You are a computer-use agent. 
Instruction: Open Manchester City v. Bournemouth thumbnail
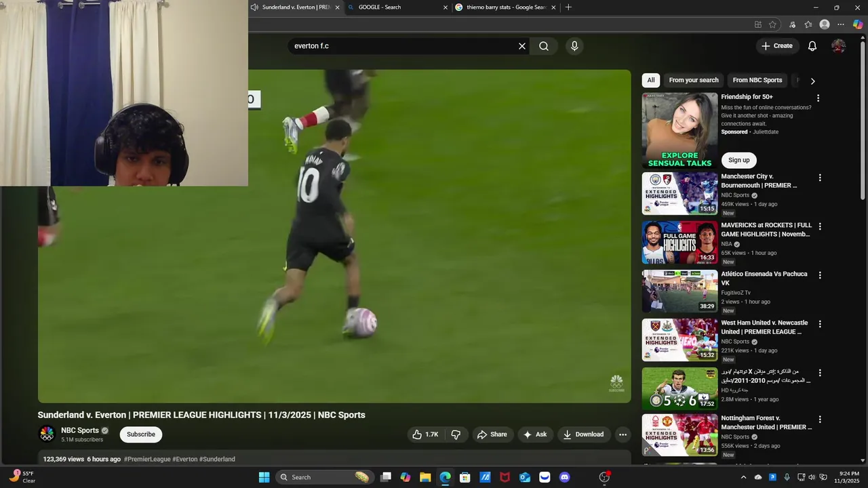(x=679, y=193)
